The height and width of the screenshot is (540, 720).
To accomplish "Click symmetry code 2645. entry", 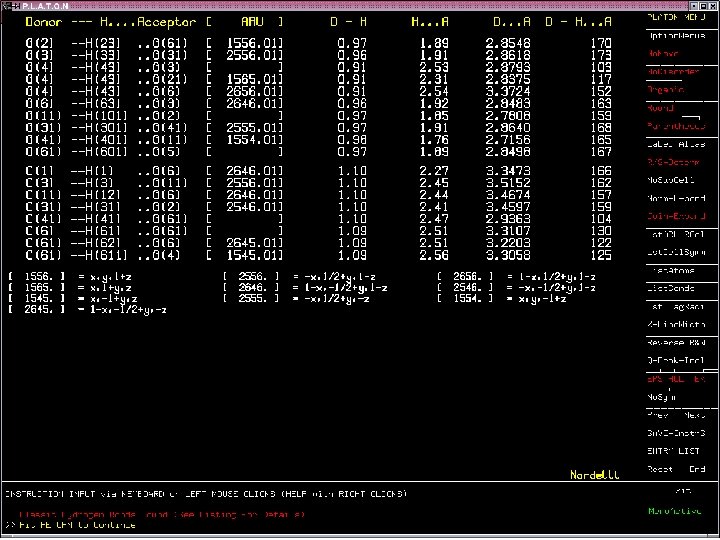I will (x=88, y=310).
